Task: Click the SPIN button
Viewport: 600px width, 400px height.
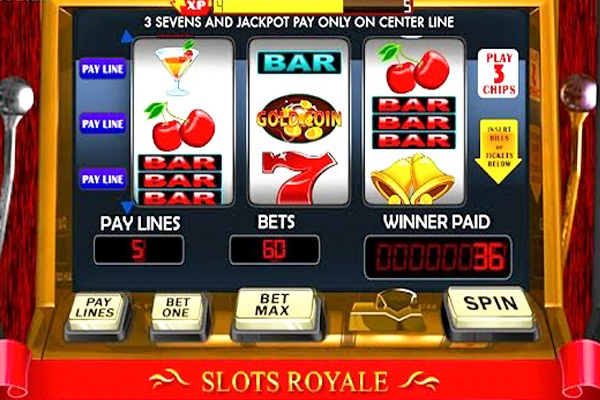Action: click(490, 308)
